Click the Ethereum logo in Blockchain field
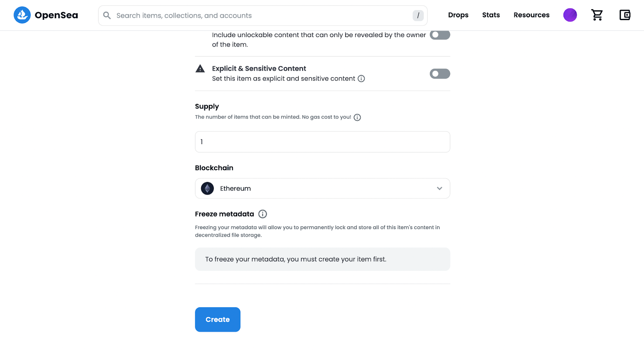Image resolution: width=644 pixels, height=356 pixels. [x=207, y=188]
